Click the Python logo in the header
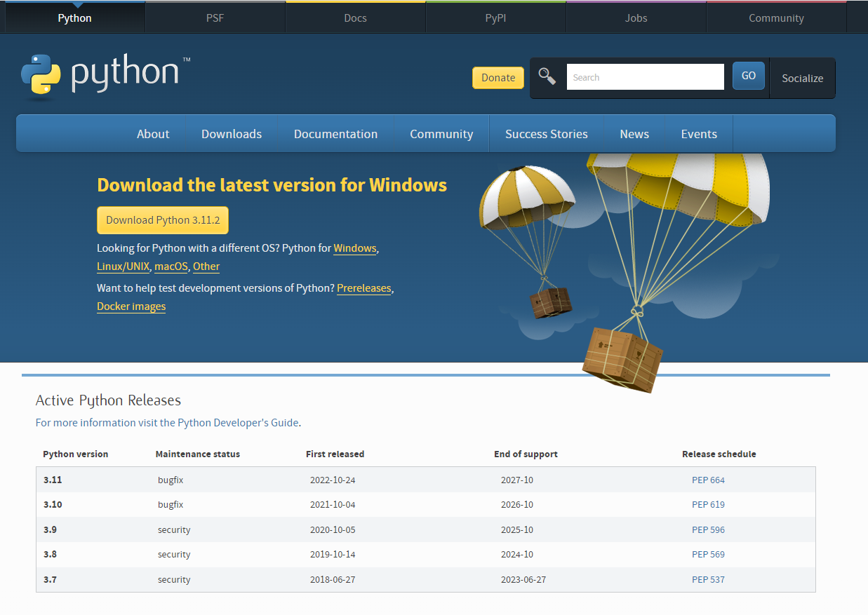Screen dimensions: 868x615 (105, 76)
